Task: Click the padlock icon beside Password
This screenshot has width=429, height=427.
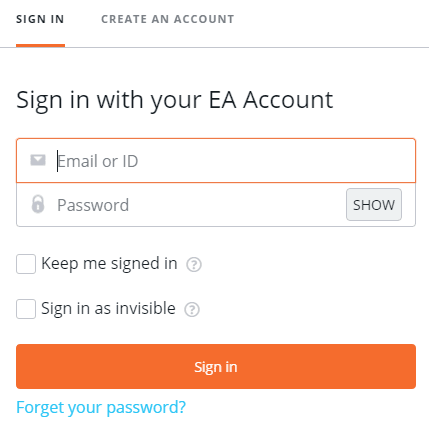Action: point(38,204)
